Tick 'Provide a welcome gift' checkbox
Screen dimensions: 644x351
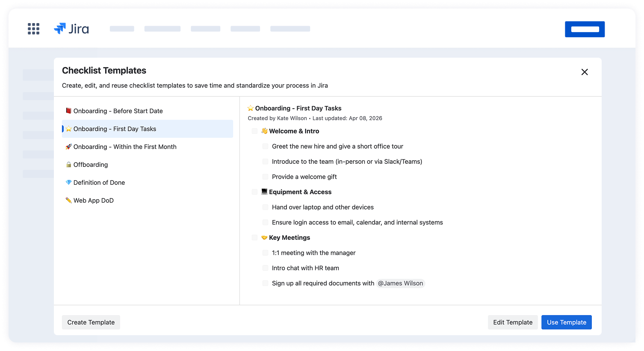click(x=265, y=177)
